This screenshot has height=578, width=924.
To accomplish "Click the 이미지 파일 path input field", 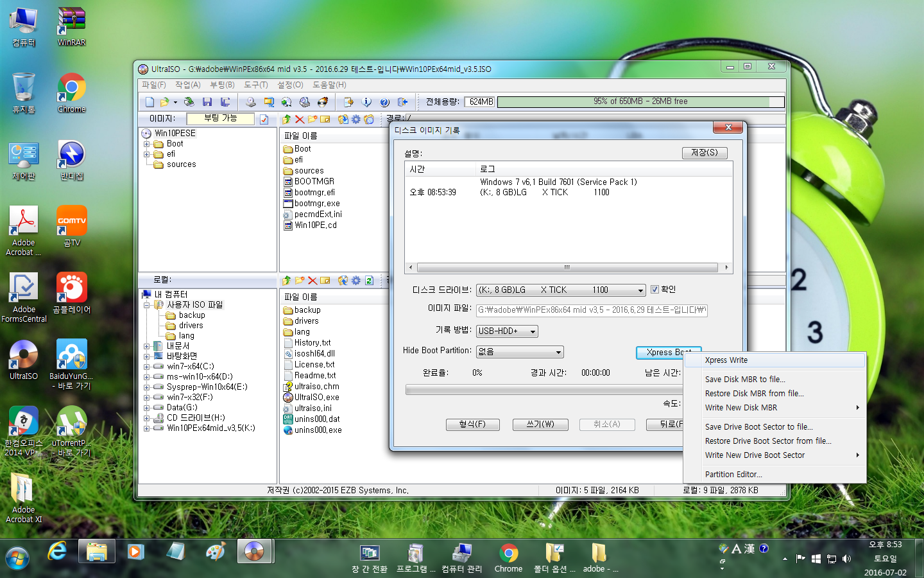I will [592, 310].
